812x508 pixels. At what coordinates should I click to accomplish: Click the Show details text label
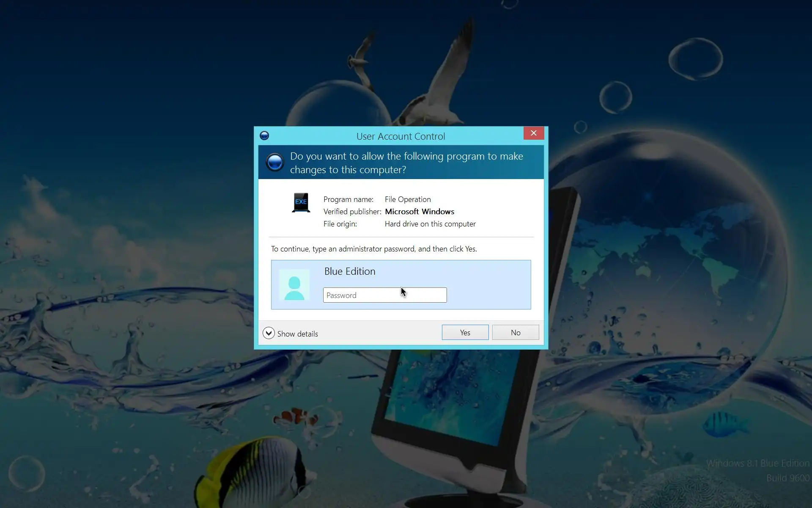[297, 334]
